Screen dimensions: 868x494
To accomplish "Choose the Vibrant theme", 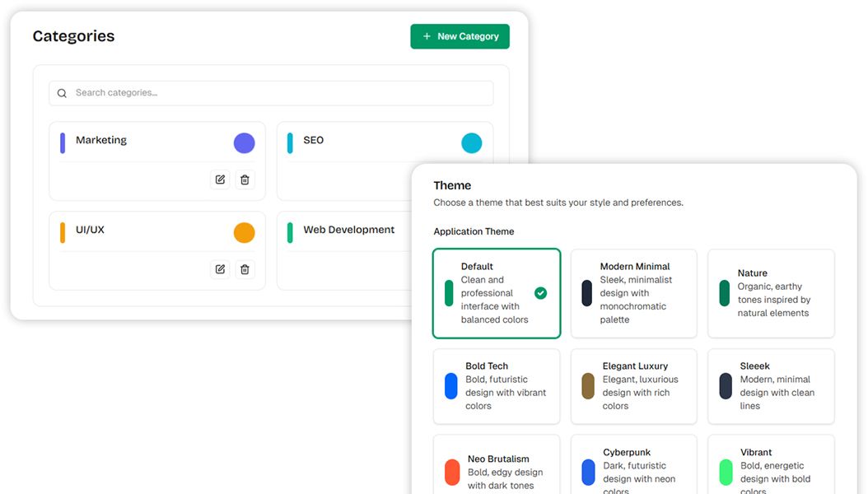I will [771, 464].
